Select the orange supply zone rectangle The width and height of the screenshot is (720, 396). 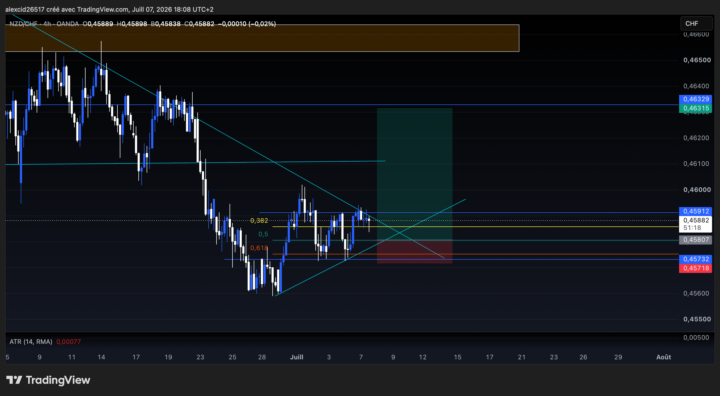point(262,38)
